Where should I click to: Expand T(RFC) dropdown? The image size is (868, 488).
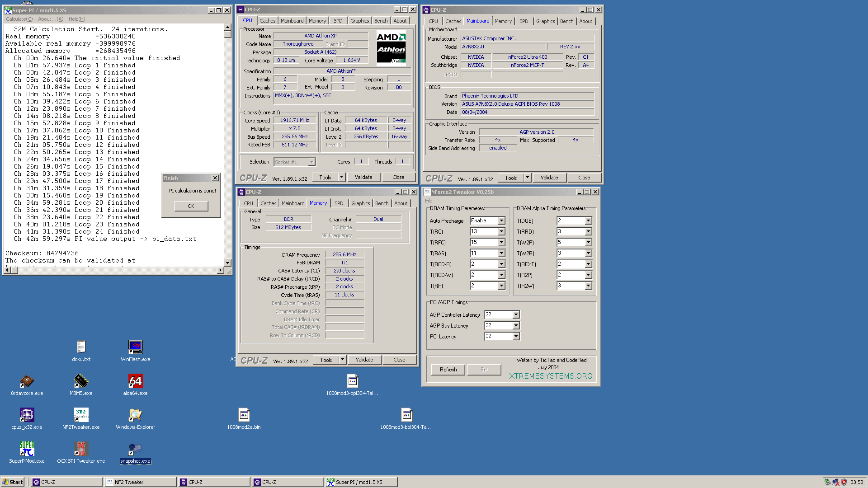pos(501,242)
